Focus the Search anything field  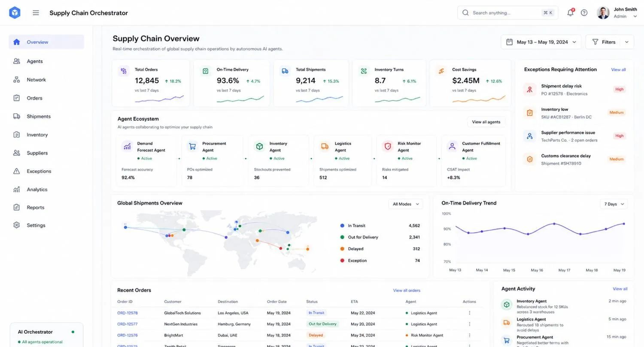click(x=508, y=13)
